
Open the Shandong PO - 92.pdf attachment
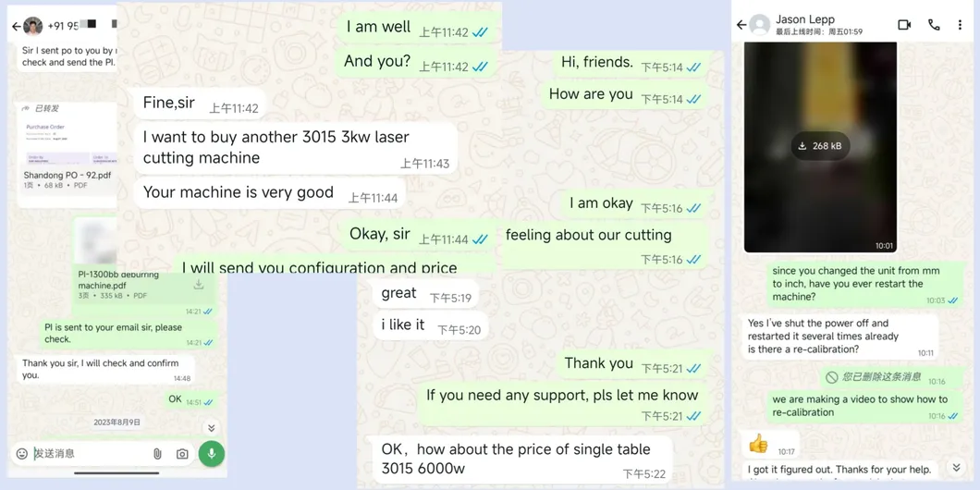(x=67, y=176)
